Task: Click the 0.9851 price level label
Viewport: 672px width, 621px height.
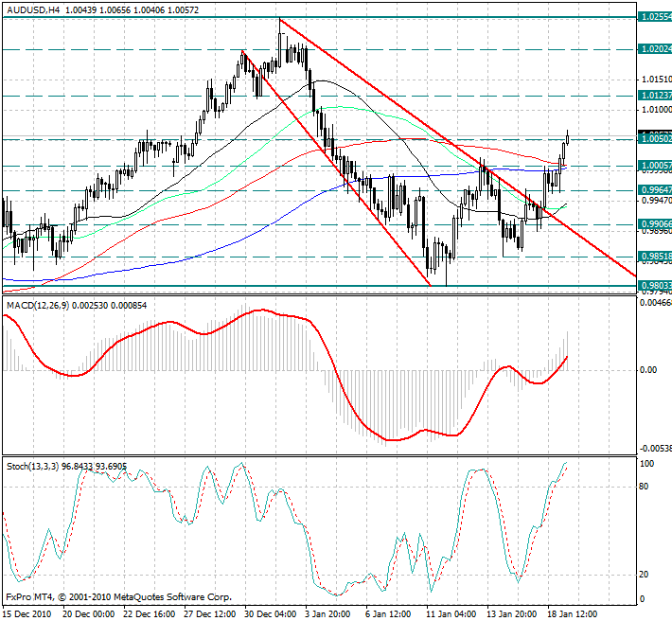Action: point(655,257)
